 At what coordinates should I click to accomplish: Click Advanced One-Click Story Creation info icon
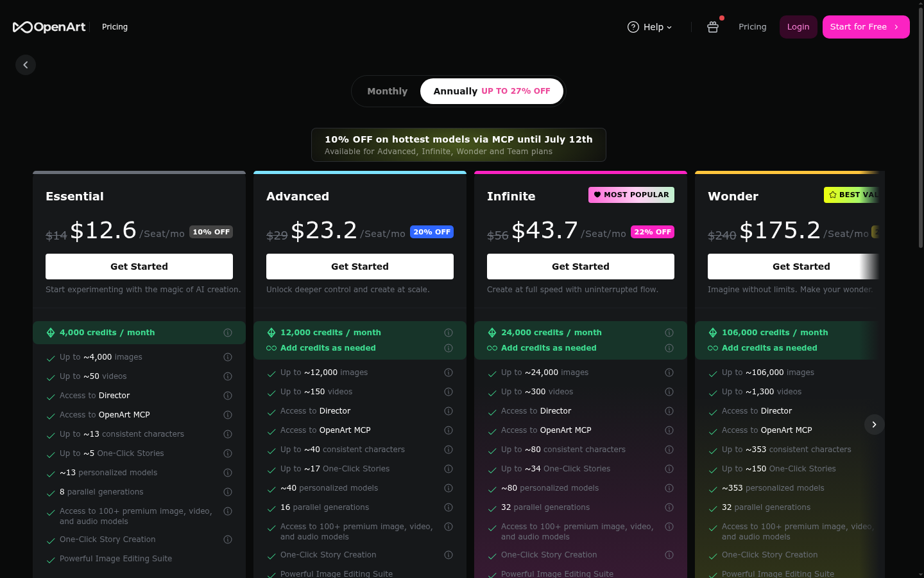click(x=449, y=555)
